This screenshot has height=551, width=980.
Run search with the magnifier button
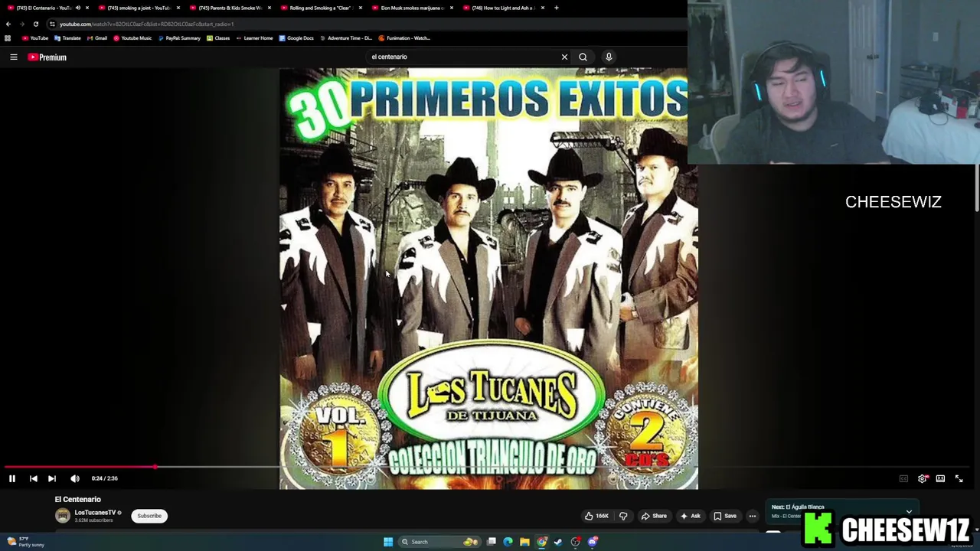pyautogui.click(x=583, y=57)
